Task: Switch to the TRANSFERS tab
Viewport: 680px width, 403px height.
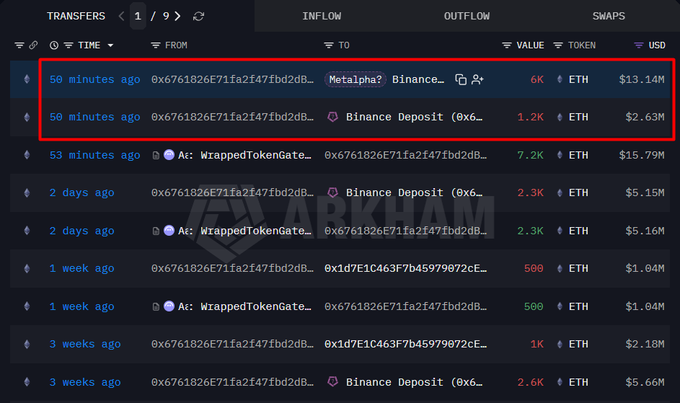Action: [76, 16]
